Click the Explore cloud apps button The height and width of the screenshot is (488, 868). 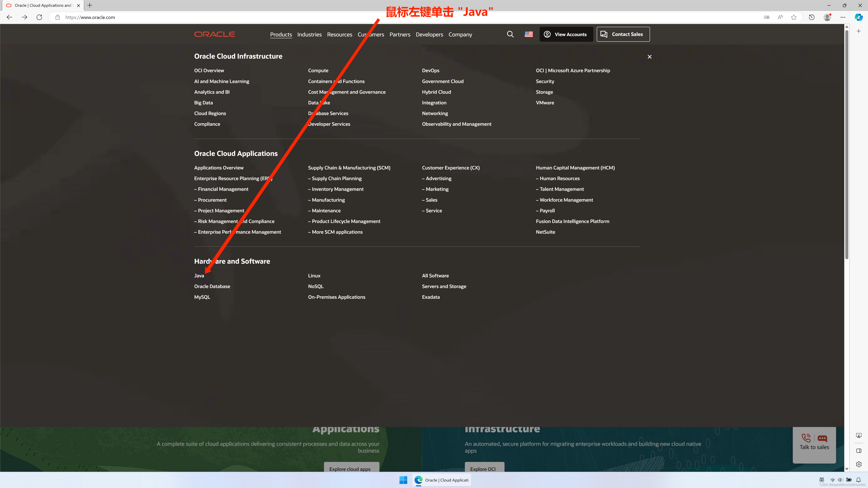tap(351, 469)
